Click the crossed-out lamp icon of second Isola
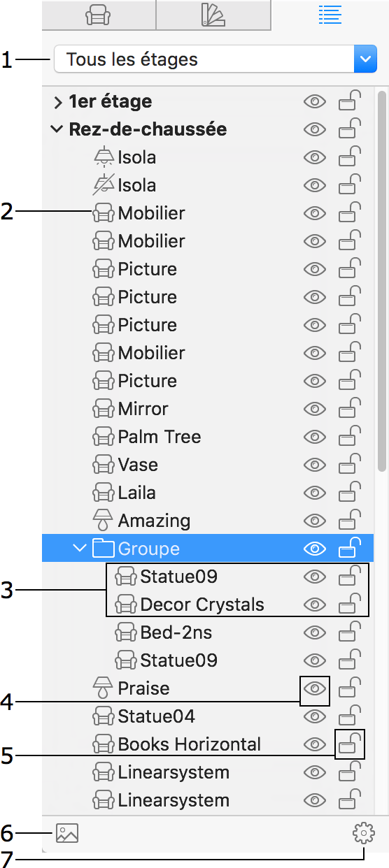Viewport: 389px width, 868px height. 104,185
